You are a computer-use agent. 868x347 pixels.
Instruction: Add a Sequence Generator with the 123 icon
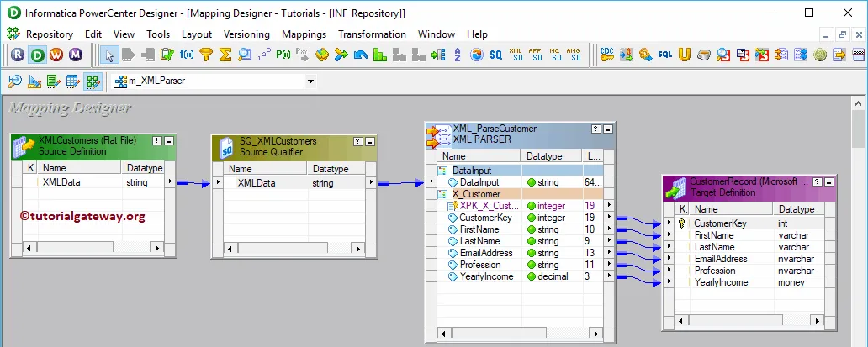[x=264, y=55]
